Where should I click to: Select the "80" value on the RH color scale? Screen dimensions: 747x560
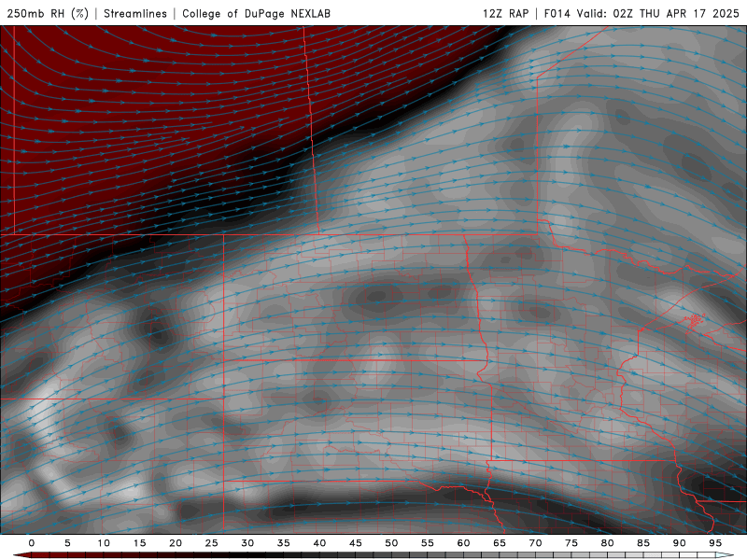(x=607, y=543)
